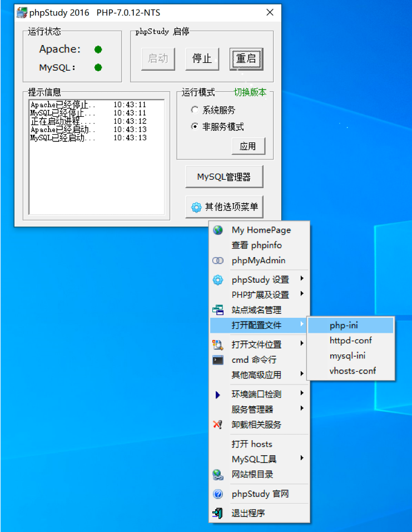Expand the 打开配置文件 submenu arrow

(x=302, y=324)
